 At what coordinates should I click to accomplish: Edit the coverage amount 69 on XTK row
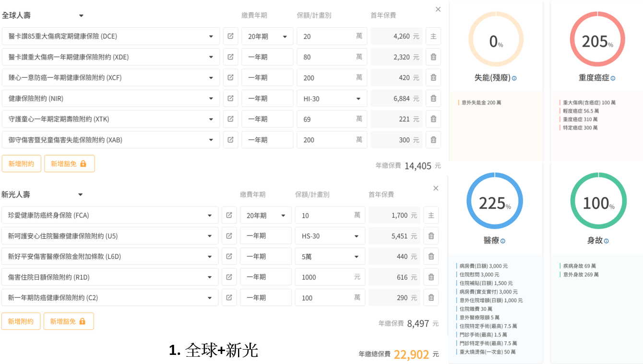pyautogui.click(x=332, y=119)
